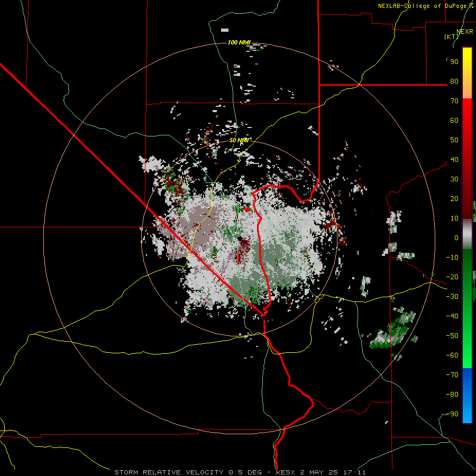The height and width of the screenshot is (476, 476).
Task: Click the -40 value on the velocity scale
Action: tap(452, 316)
